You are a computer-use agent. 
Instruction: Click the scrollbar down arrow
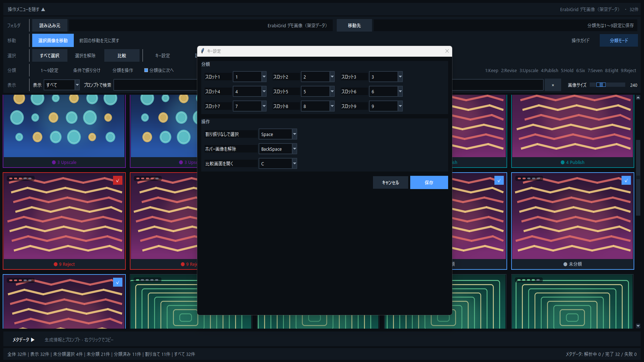pos(638,326)
